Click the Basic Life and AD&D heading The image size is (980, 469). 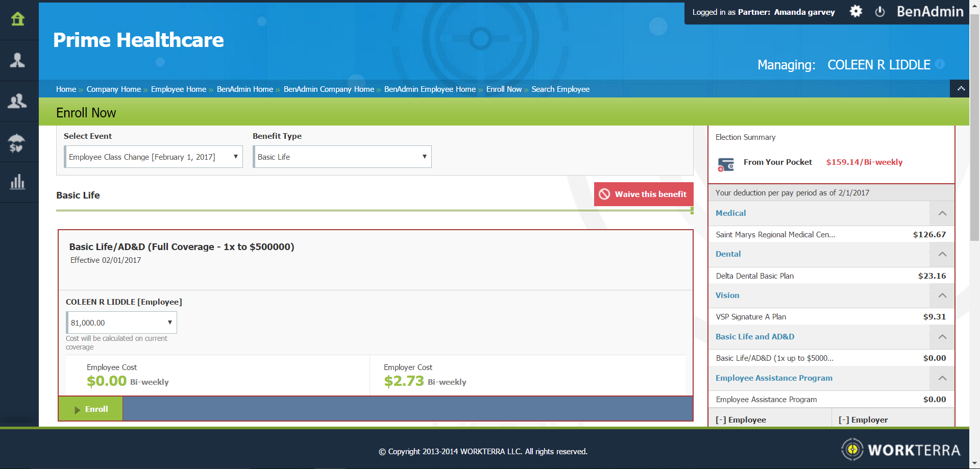[755, 336]
